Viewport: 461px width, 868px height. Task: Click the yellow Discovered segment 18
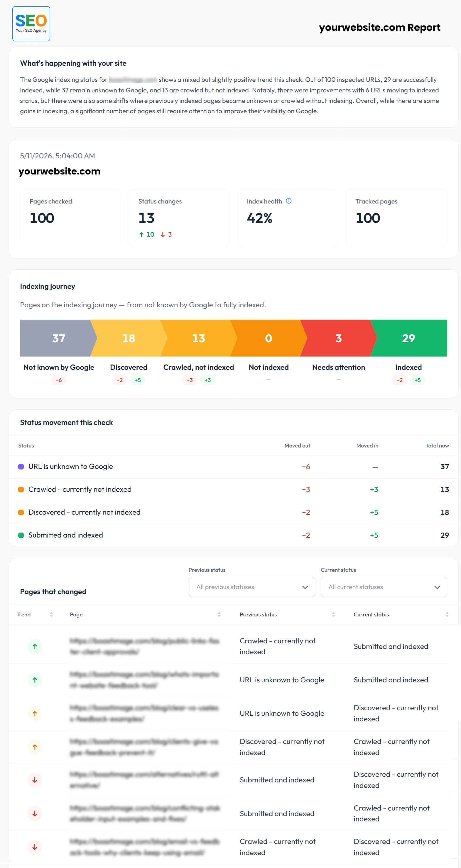point(129,338)
